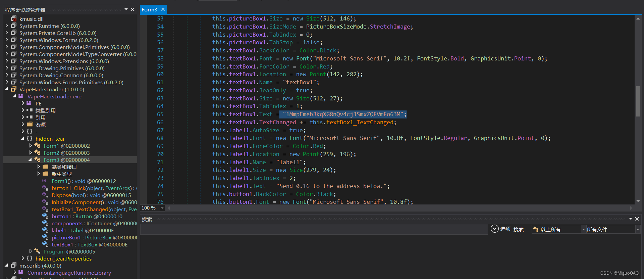
Task: Click the textBox1_TextChanged reference on line 66
Action: 360,122
